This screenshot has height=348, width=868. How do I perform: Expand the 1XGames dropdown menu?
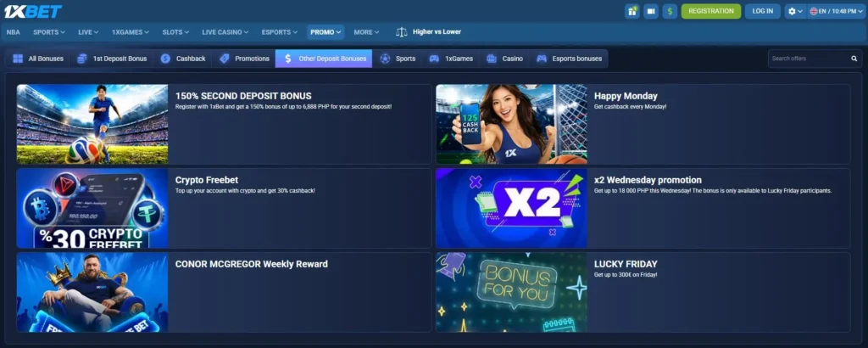(131, 32)
